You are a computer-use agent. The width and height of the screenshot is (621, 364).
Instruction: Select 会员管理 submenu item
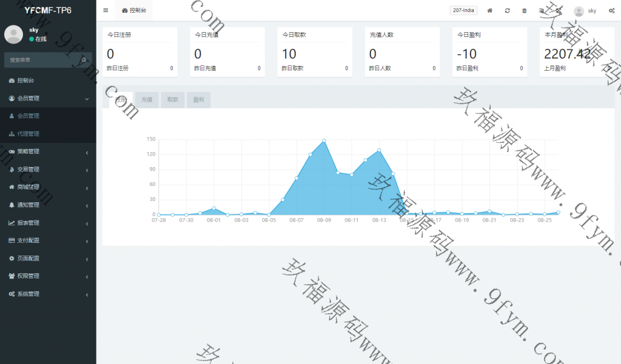28,116
